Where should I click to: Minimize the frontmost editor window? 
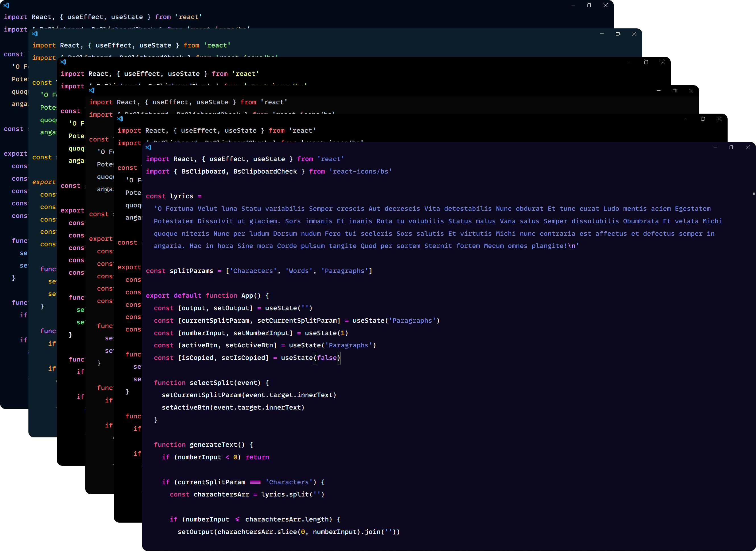(x=715, y=147)
